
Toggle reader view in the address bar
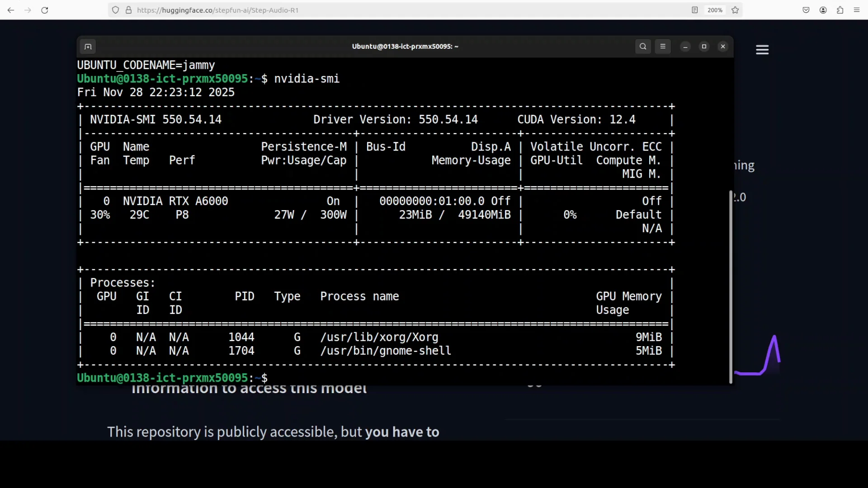tap(695, 10)
